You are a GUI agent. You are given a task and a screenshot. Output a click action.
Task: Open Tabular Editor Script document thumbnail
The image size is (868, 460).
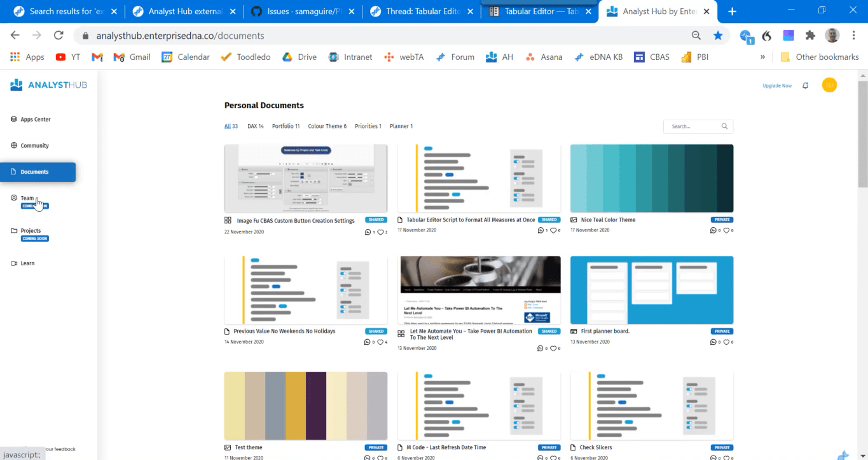click(479, 179)
